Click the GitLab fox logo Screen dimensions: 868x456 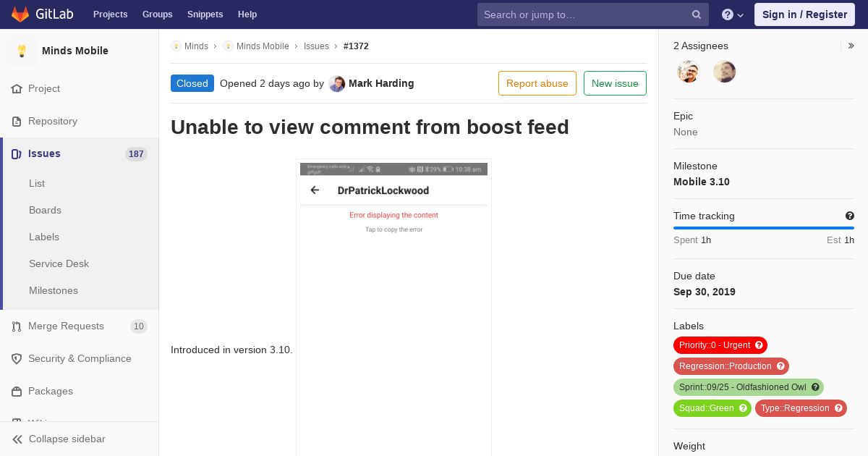click(x=20, y=14)
